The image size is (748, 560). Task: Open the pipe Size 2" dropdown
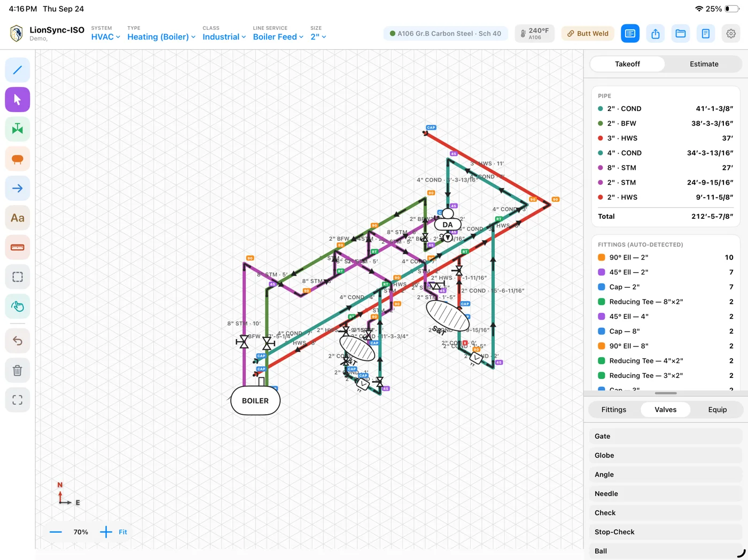coord(318,37)
